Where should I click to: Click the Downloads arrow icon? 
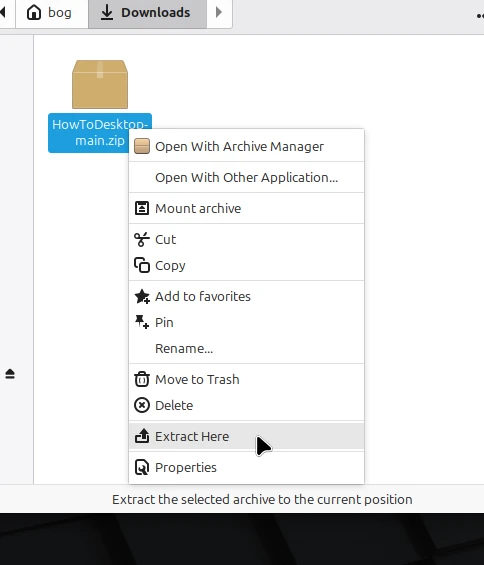click(107, 13)
